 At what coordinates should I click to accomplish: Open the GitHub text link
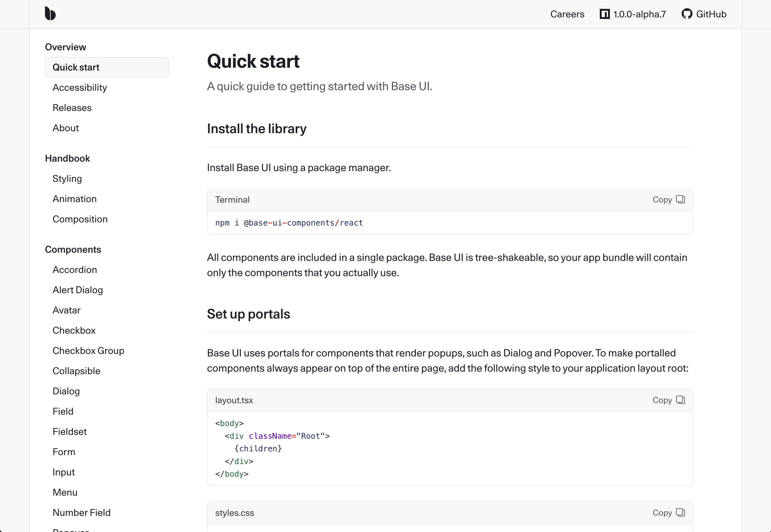tap(711, 14)
